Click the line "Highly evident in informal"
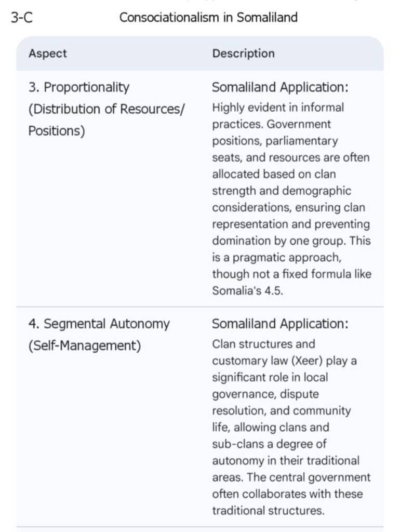Viewport: 400px width, 532px height. (278, 108)
